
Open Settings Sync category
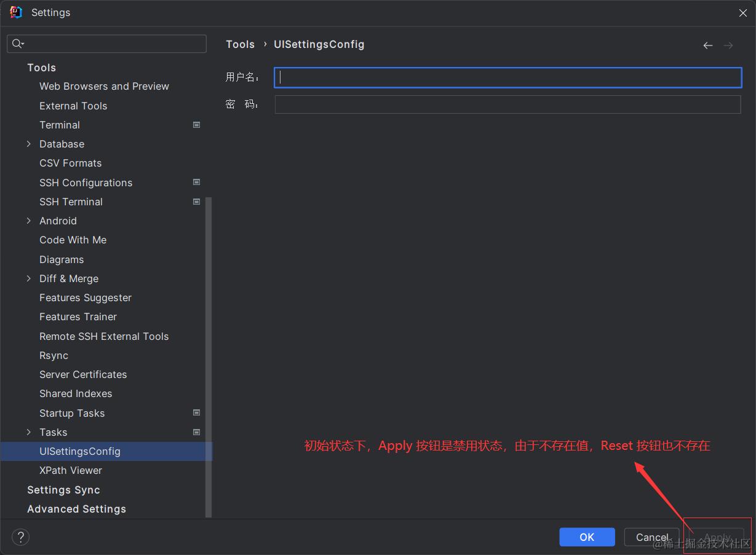click(x=63, y=490)
